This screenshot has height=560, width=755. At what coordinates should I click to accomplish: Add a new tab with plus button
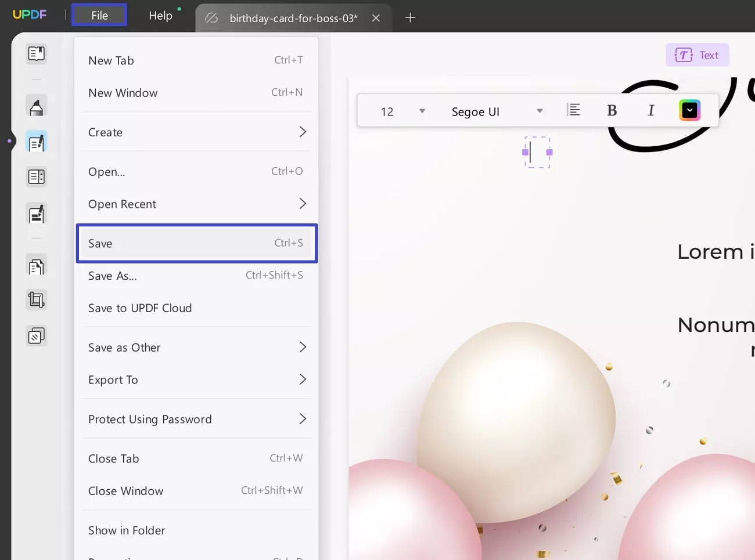tap(410, 18)
